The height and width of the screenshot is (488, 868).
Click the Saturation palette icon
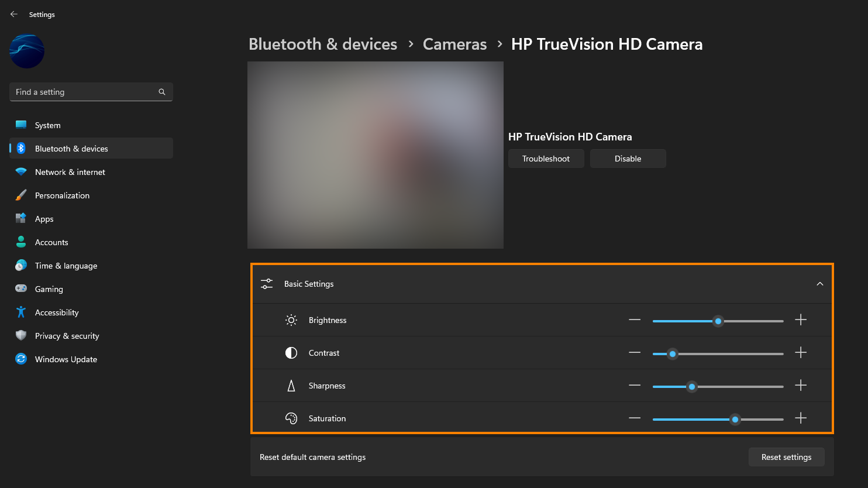(291, 418)
